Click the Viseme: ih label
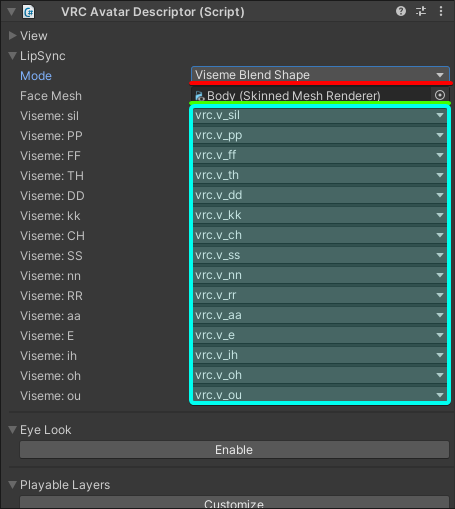The image size is (455, 509). [48, 356]
